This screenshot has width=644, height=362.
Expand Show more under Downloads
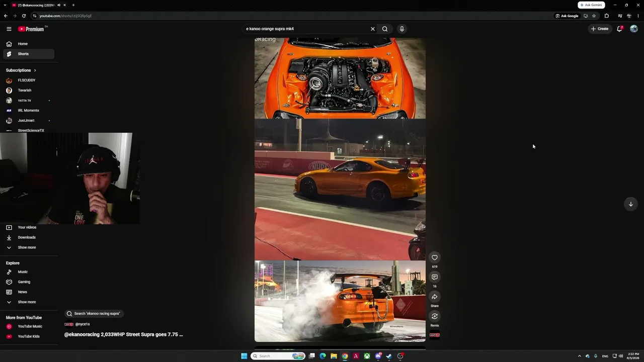pyautogui.click(x=27, y=247)
